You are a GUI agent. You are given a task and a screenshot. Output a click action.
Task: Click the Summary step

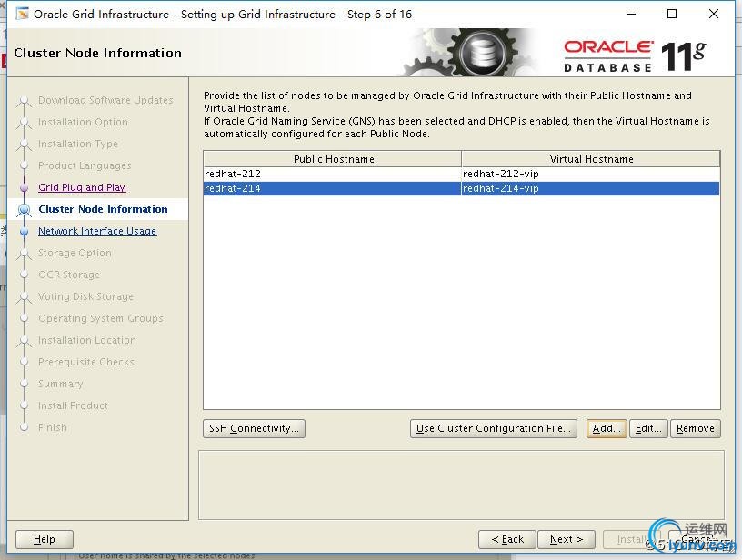click(61, 384)
